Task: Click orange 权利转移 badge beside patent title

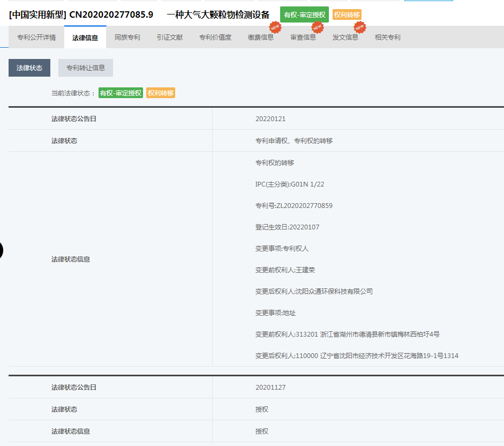Action: click(x=347, y=14)
